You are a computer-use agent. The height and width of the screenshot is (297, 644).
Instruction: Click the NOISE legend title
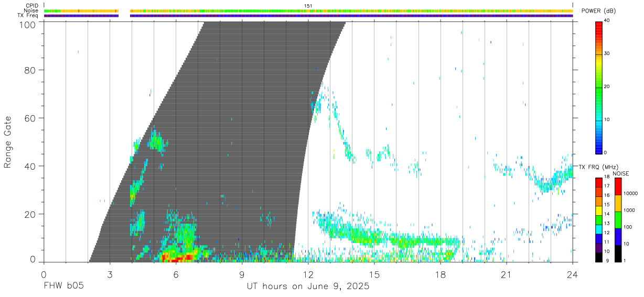click(620, 173)
